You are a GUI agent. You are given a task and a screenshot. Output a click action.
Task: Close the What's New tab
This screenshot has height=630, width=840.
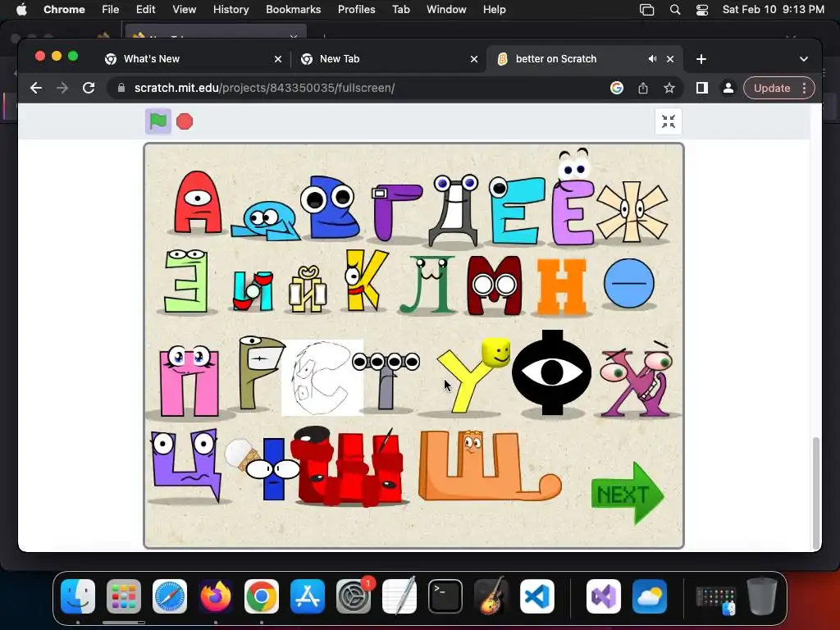[277, 59]
